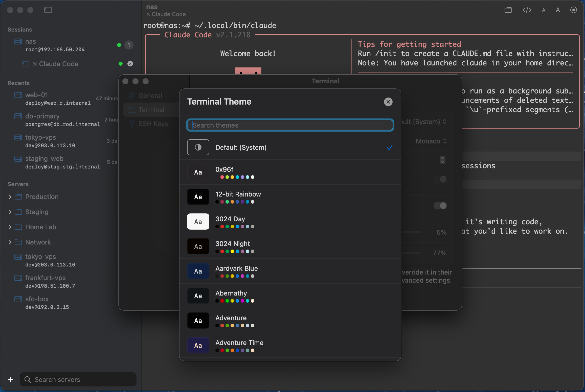This screenshot has height=392, width=585.
Task: Open the SSH Keys settings tab
Action: [151, 124]
